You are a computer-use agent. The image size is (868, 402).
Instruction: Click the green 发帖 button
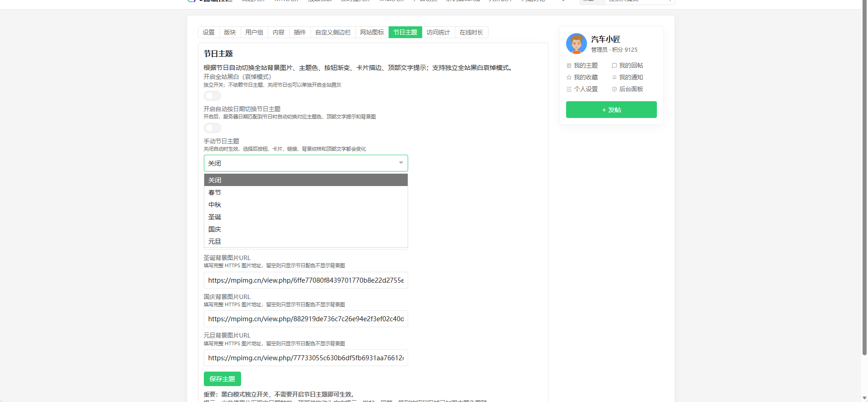(612, 110)
